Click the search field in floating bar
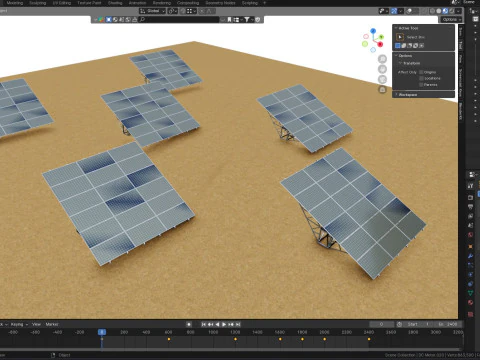The height and width of the screenshot is (360, 480). 179,20
